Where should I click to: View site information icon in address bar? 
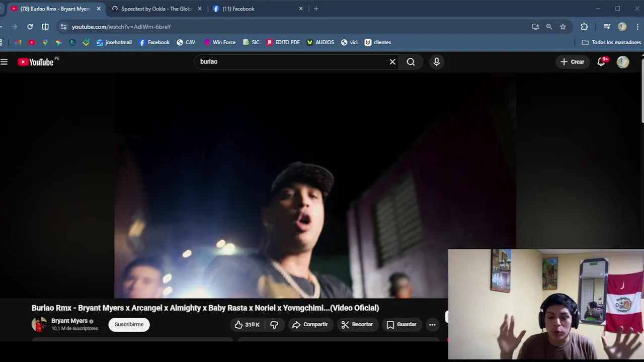coord(63,27)
